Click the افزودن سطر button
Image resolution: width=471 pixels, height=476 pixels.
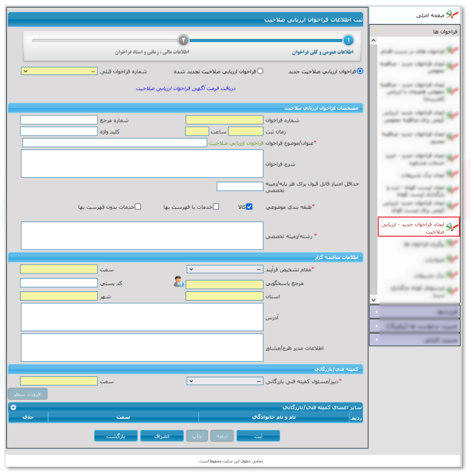pos(28,394)
